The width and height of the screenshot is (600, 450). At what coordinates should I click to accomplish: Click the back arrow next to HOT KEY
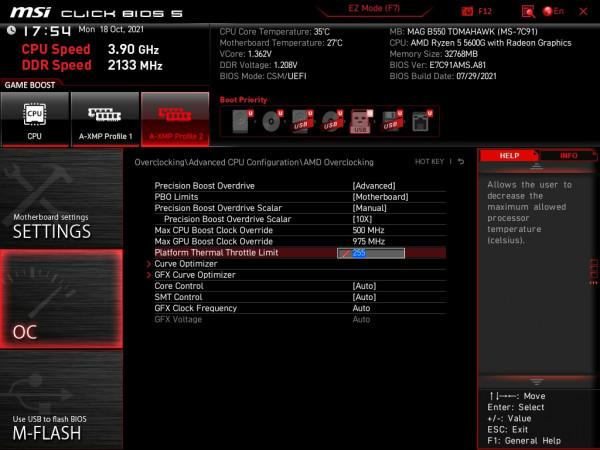[x=461, y=161]
